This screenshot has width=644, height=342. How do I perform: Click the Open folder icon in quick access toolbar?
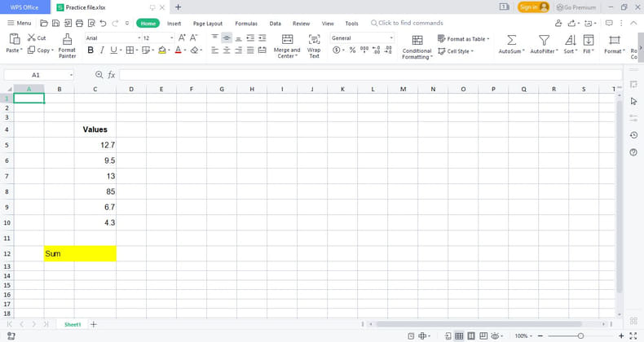(44, 24)
